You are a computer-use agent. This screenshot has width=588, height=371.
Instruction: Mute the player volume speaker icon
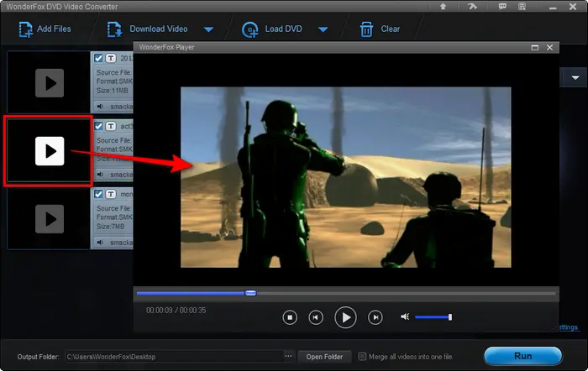coord(405,317)
